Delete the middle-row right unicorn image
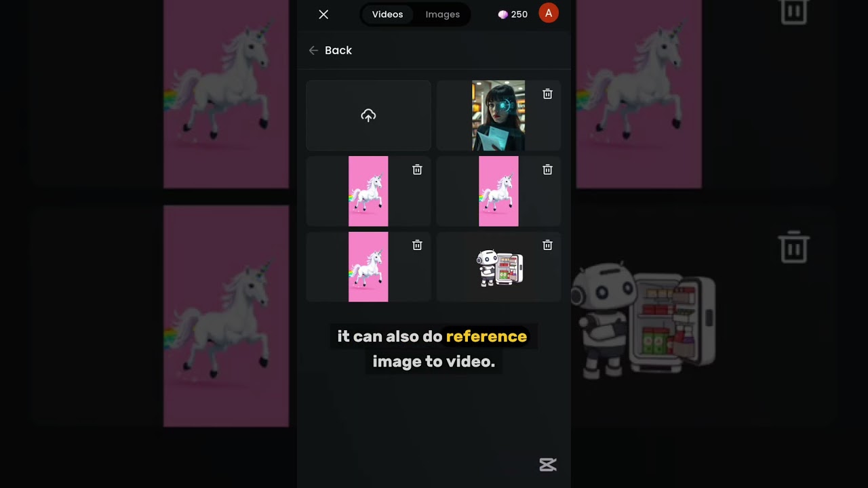This screenshot has height=488, width=868. (x=547, y=170)
